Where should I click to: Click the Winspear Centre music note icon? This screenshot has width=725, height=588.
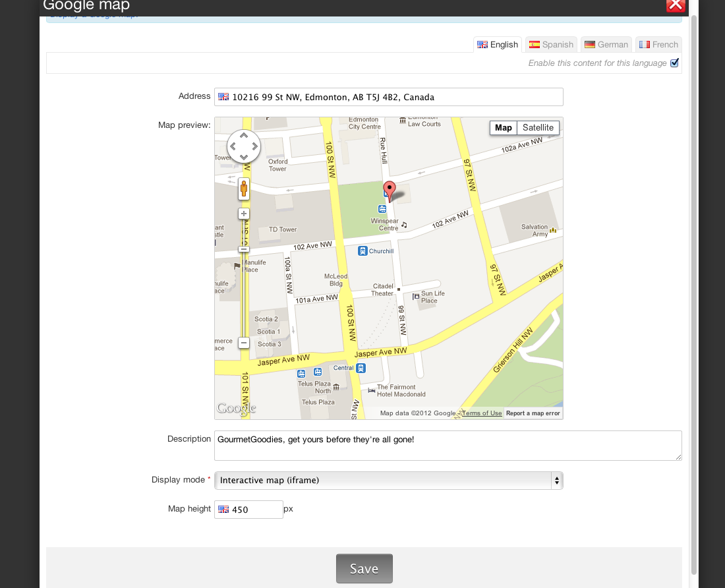coord(404,225)
